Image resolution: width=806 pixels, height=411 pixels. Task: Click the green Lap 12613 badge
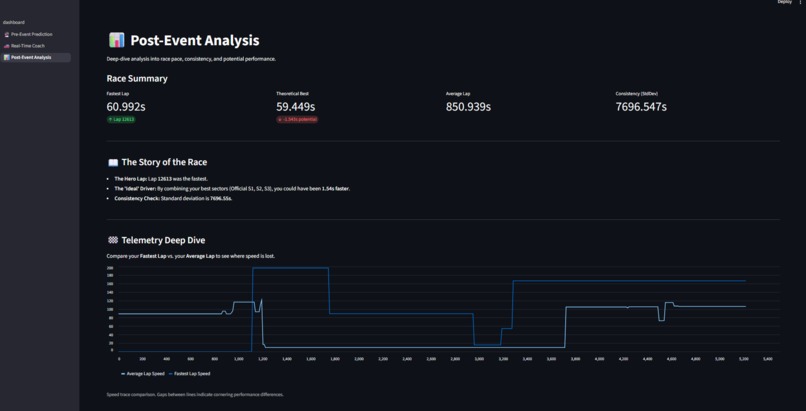click(x=121, y=119)
